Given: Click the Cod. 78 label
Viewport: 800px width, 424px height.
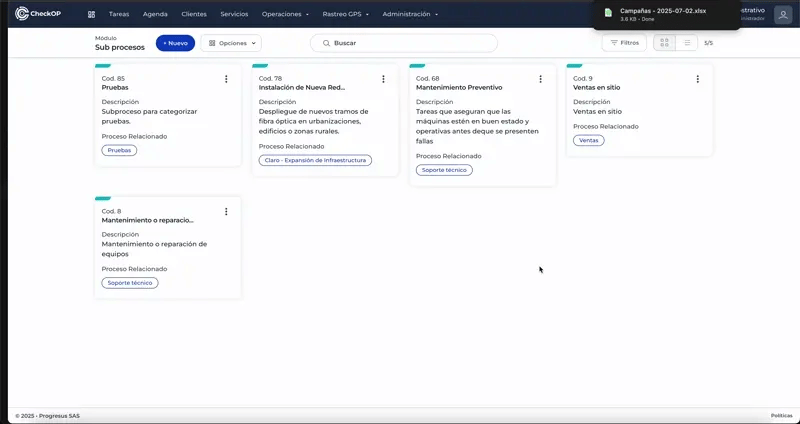Looking at the screenshot, I should pos(270,79).
